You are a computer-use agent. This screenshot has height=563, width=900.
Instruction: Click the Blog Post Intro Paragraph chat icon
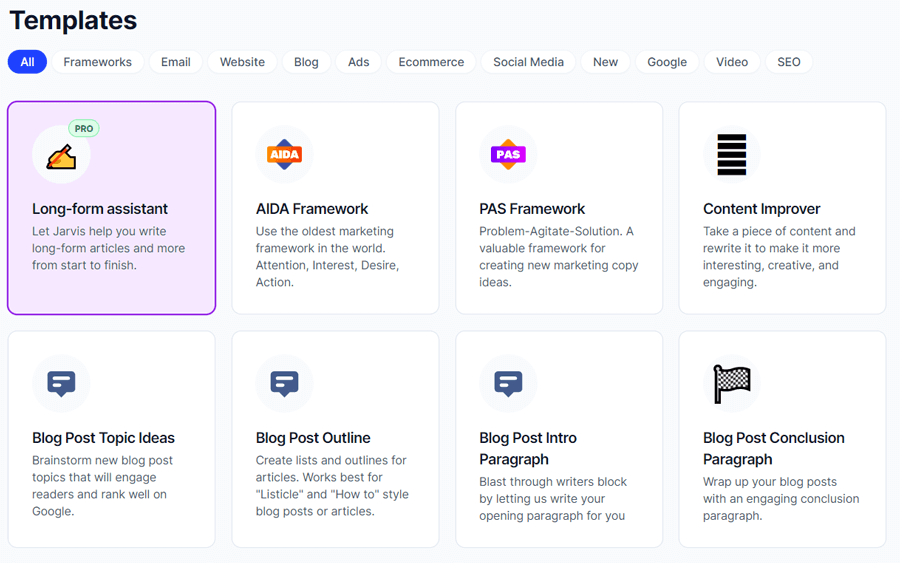[x=508, y=384]
